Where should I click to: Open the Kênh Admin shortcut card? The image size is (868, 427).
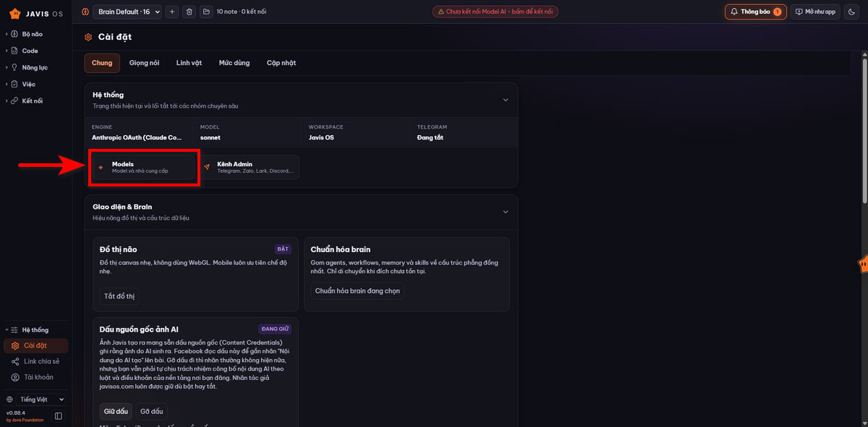(x=248, y=167)
